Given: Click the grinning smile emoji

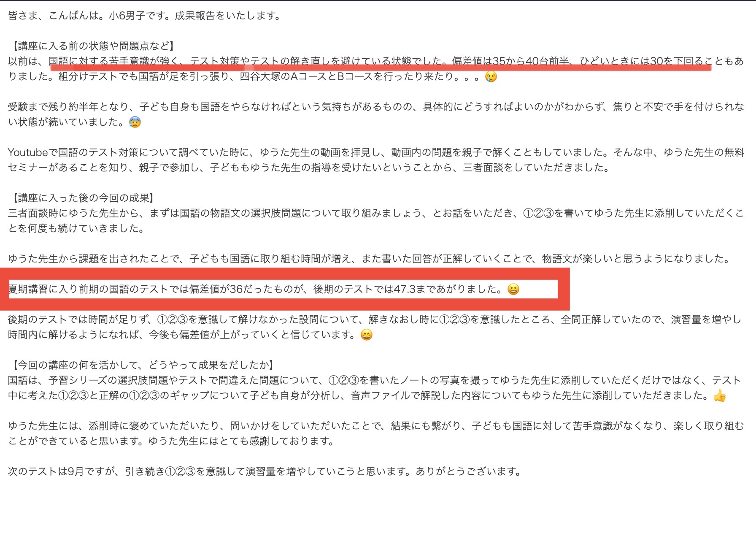Looking at the screenshot, I should [x=367, y=335].
